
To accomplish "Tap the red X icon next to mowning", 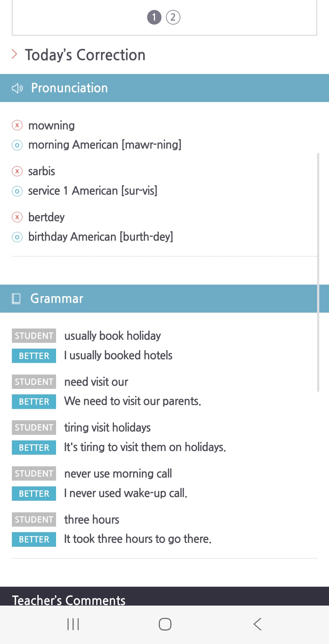I will [x=17, y=125].
